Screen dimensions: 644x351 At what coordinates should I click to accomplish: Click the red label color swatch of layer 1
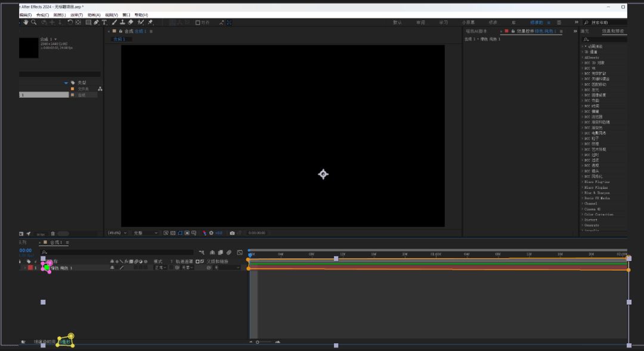[30, 268]
